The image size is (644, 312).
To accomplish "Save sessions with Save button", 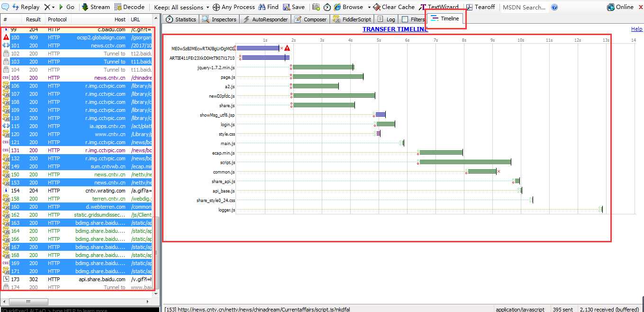I will pyautogui.click(x=294, y=7).
